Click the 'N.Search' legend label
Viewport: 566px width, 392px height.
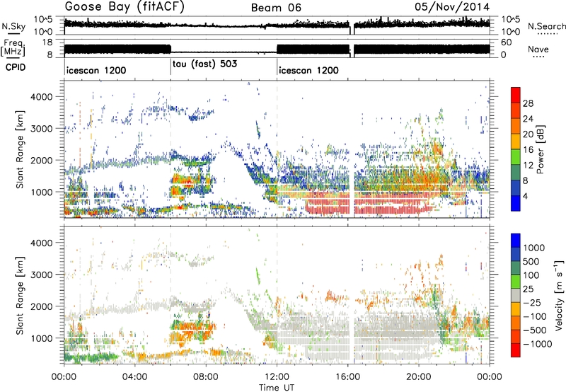(x=546, y=26)
